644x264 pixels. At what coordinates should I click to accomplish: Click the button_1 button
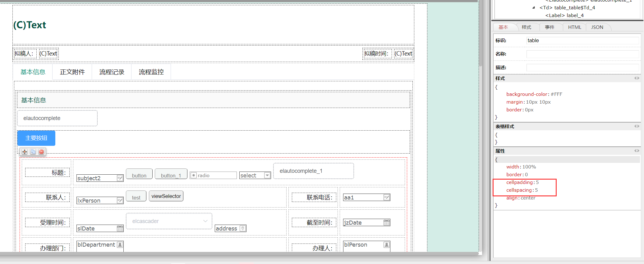[x=171, y=174]
